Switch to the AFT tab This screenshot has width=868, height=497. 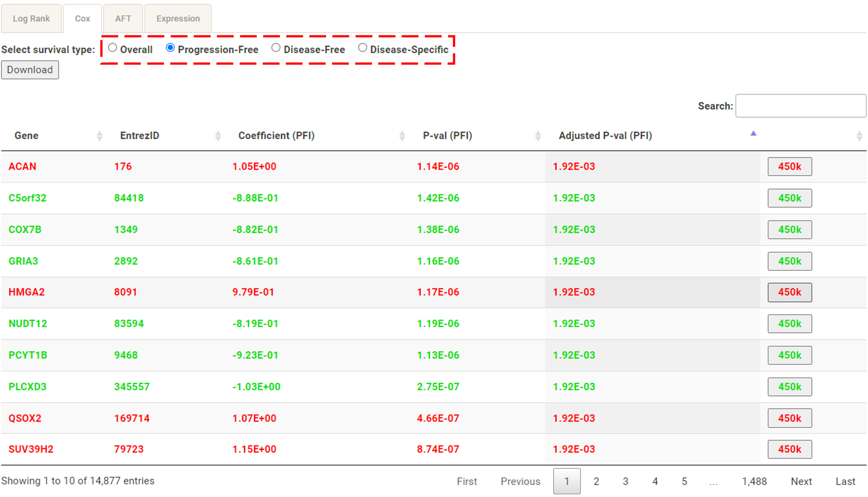[123, 19]
